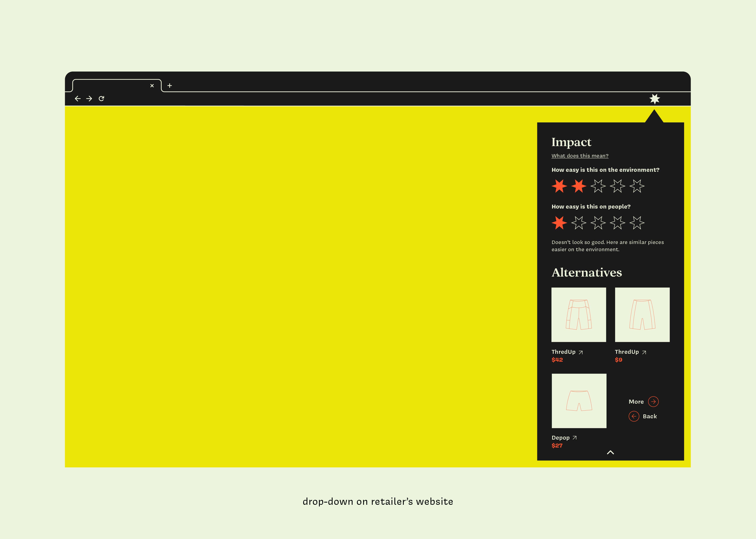Click the browser back arrow

click(x=78, y=99)
